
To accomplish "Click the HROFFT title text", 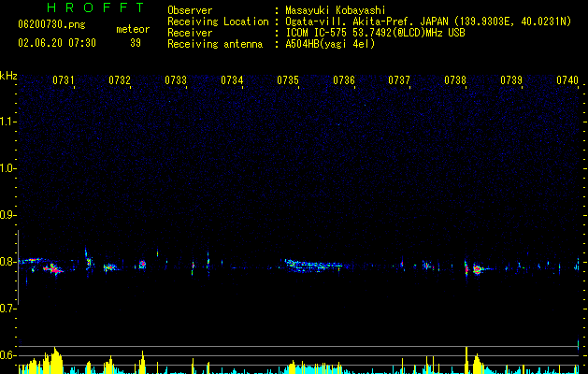I will pos(95,7).
